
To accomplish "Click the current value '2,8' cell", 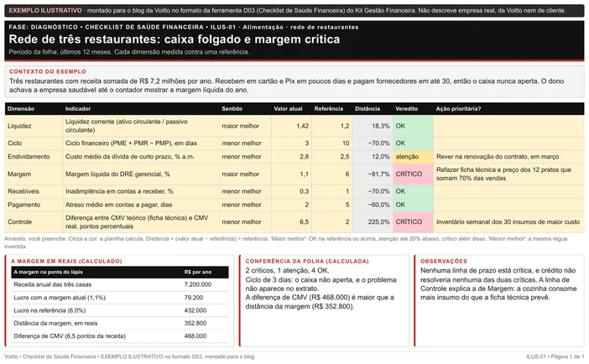I will point(291,157).
